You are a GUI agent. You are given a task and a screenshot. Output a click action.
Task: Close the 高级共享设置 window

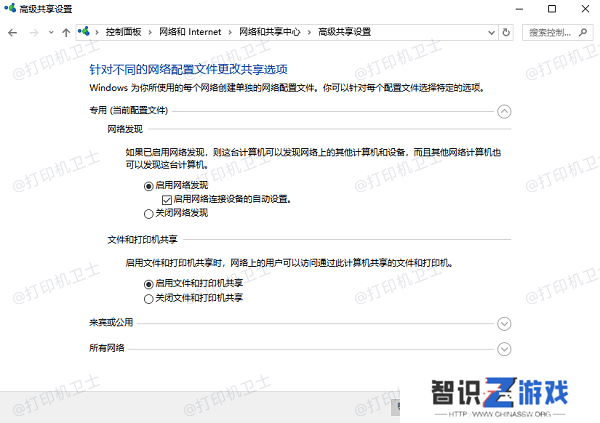click(x=585, y=9)
